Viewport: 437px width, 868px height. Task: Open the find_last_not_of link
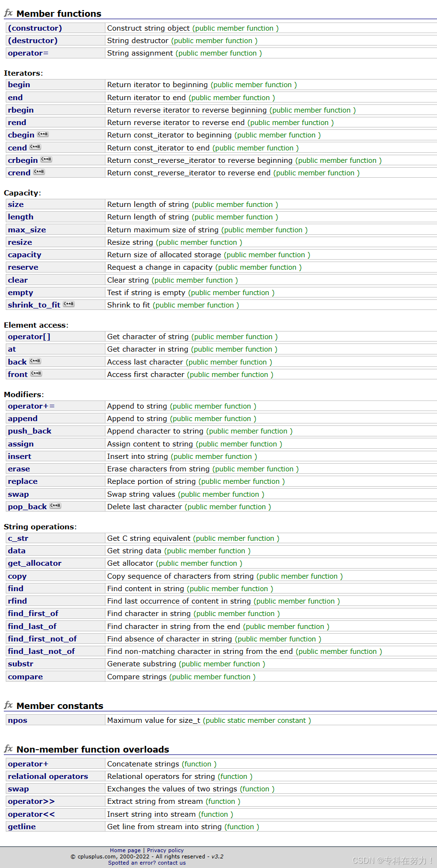pyautogui.click(x=41, y=651)
